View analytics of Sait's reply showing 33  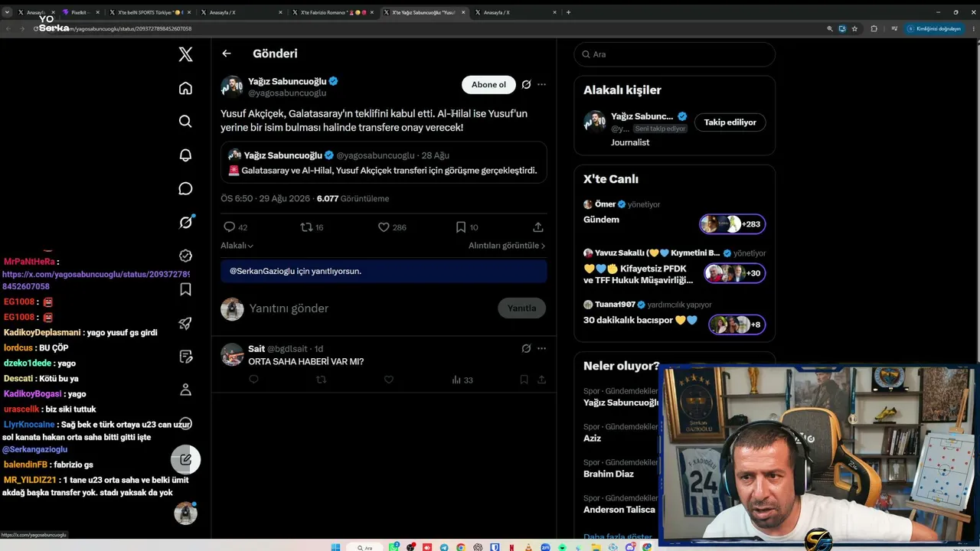click(462, 380)
